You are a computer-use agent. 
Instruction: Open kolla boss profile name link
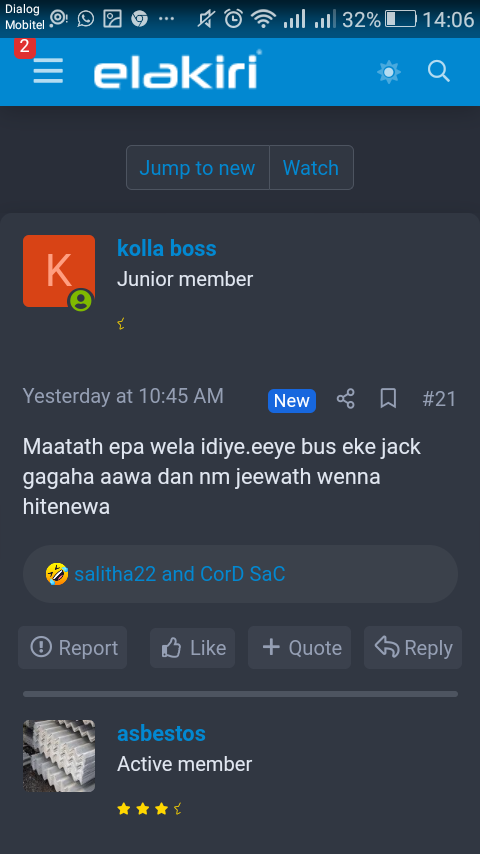167,248
